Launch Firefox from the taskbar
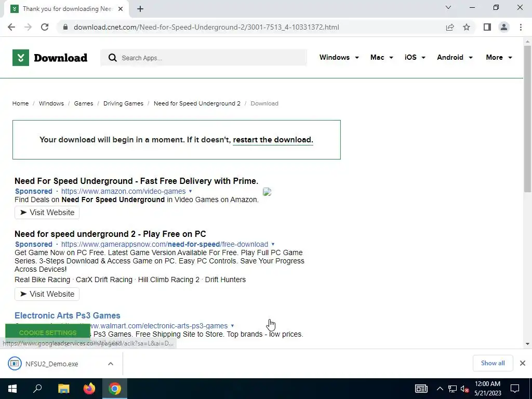 click(x=89, y=389)
